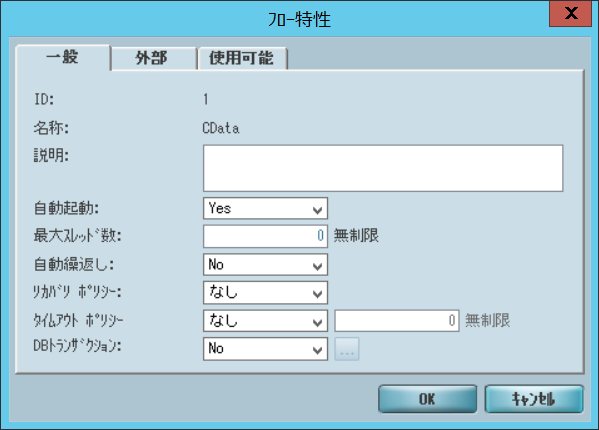Image resolution: width=599 pixels, height=430 pixels.
Task: Expand the 自動繰返し dropdown
Action: 266,265
